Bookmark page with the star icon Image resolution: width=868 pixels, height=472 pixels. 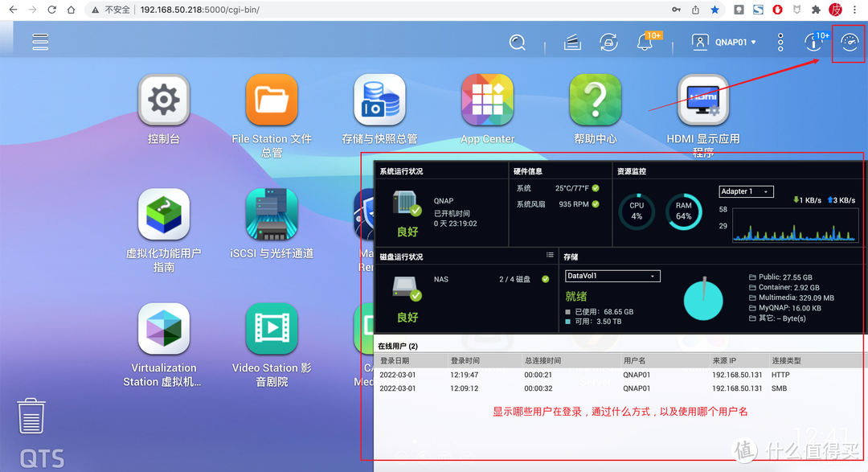(714, 10)
